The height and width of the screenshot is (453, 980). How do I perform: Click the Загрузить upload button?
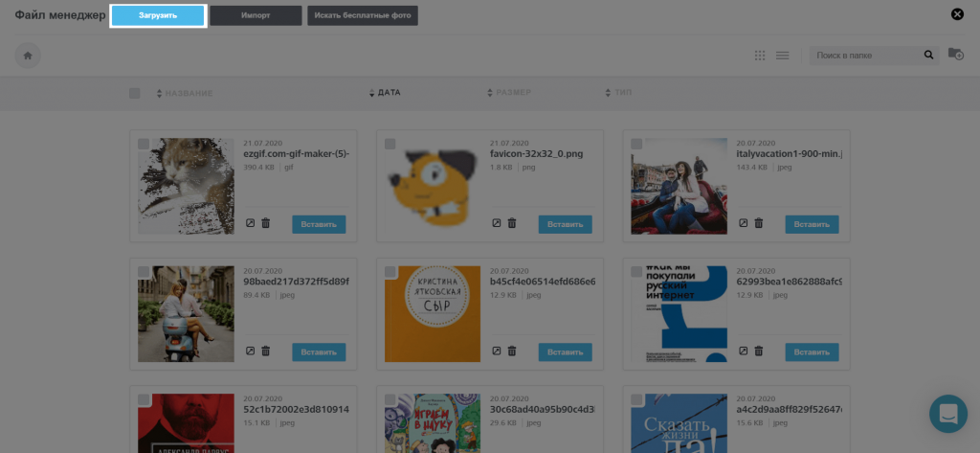click(158, 15)
